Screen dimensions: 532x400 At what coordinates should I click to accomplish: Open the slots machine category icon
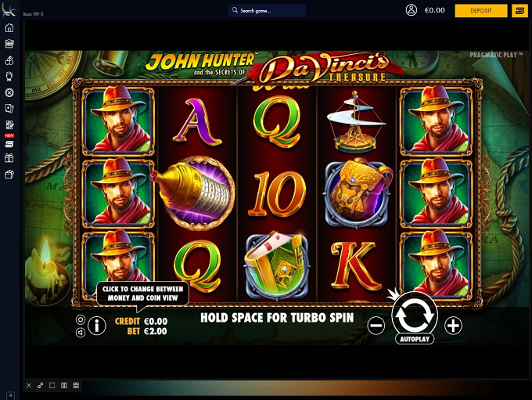(x=9, y=44)
